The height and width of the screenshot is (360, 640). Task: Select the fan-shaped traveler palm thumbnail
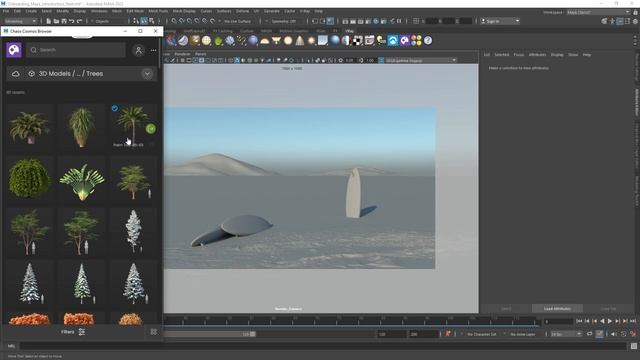pos(82,179)
